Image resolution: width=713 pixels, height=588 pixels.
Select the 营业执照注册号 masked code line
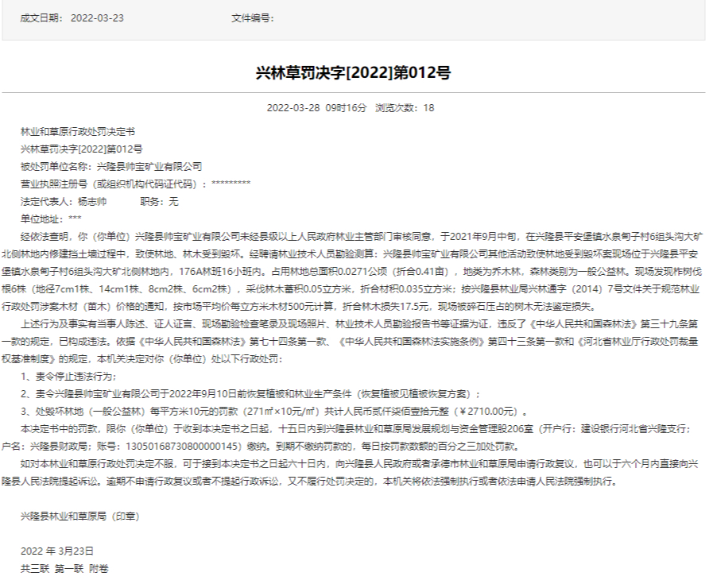(135, 184)
